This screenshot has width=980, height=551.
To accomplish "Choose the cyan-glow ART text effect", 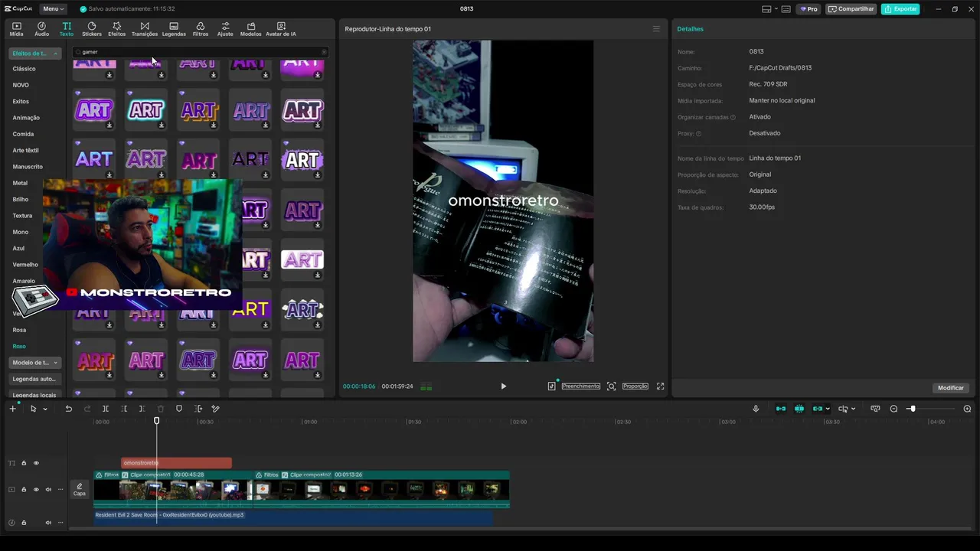I will (145, 110).
